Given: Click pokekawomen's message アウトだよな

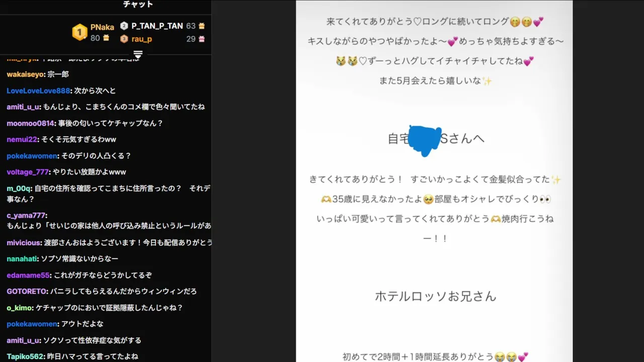Looking at the screenshot, I should click(83, 324).
